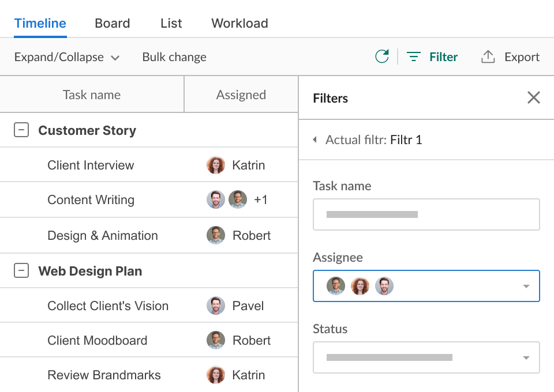554x392 pixels.
Task: Close the Filters panel
Action: [x=533, y=98]
